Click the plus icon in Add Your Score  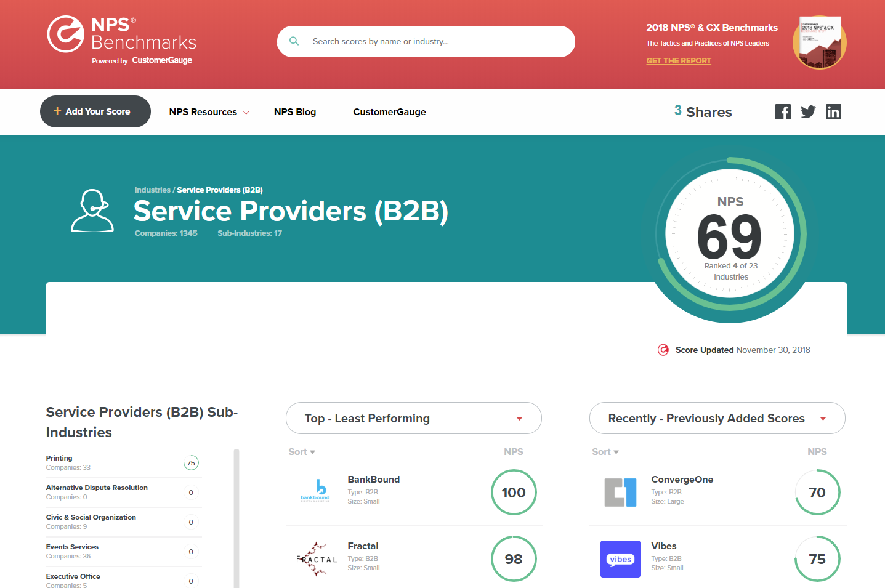point(57,111)
